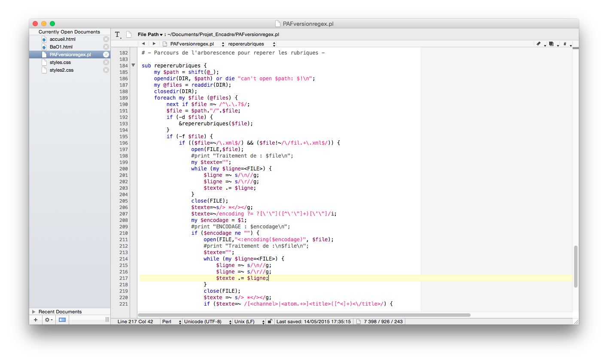Screen dimensions: 608x364
Task: Go to previous document with back arrow
Action: [x=143, y=44]
